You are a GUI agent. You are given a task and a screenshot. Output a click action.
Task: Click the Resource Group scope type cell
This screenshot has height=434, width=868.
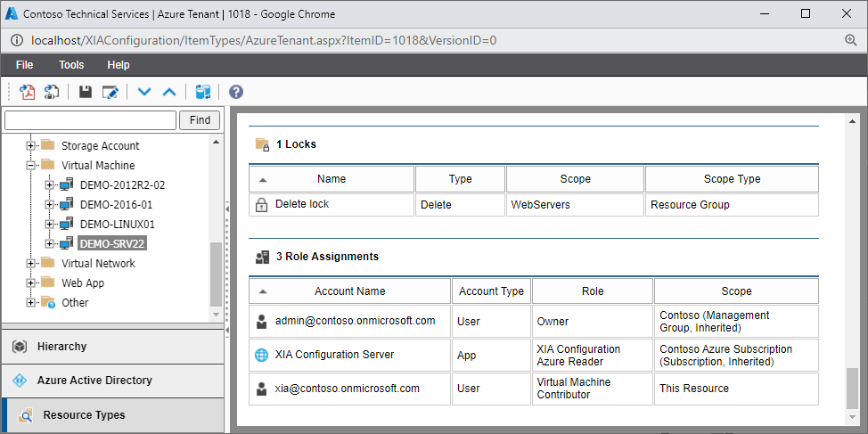tap(732, 205)
